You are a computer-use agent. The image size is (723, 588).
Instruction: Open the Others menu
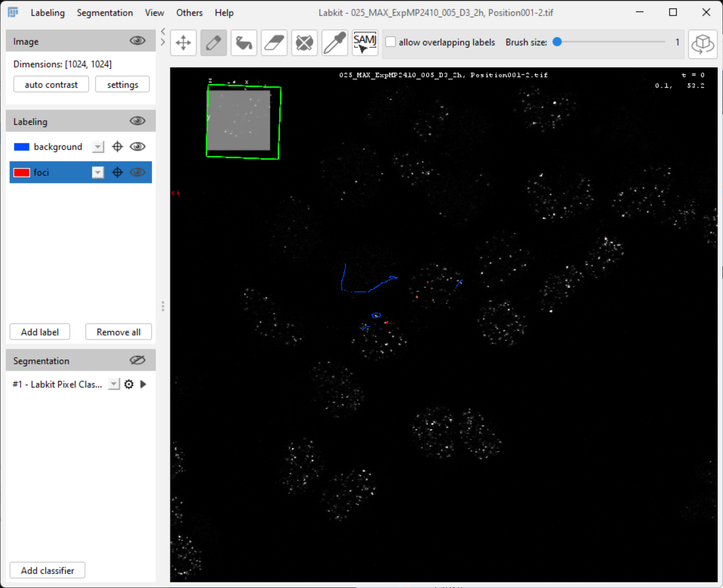pyautogui.click(x=189, y=13)
